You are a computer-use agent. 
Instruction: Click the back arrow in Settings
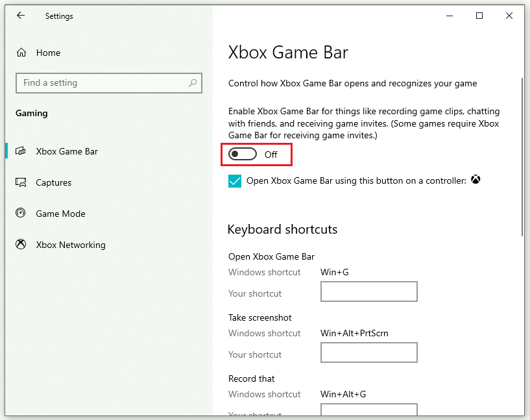(x=21, y=16)
